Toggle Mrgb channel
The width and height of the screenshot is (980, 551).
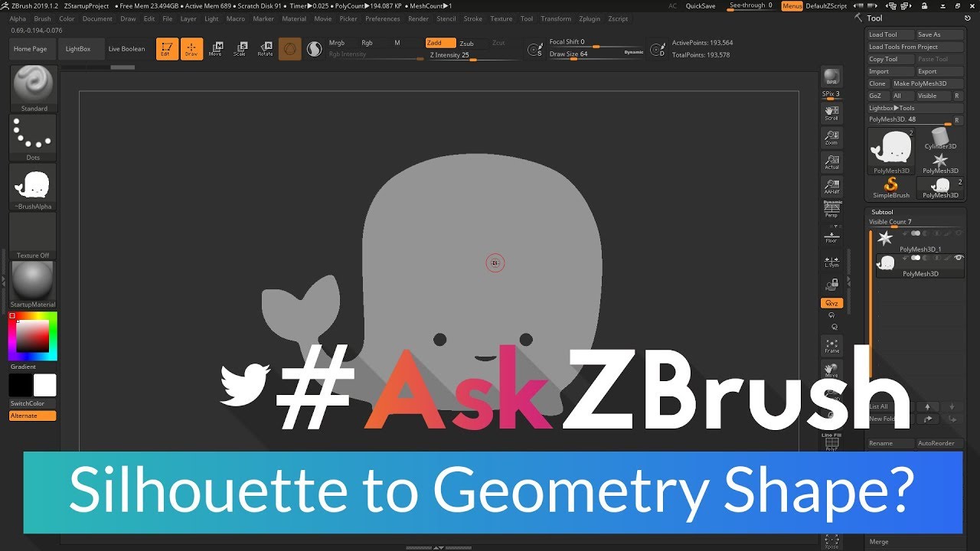click(x=336, y=43)
